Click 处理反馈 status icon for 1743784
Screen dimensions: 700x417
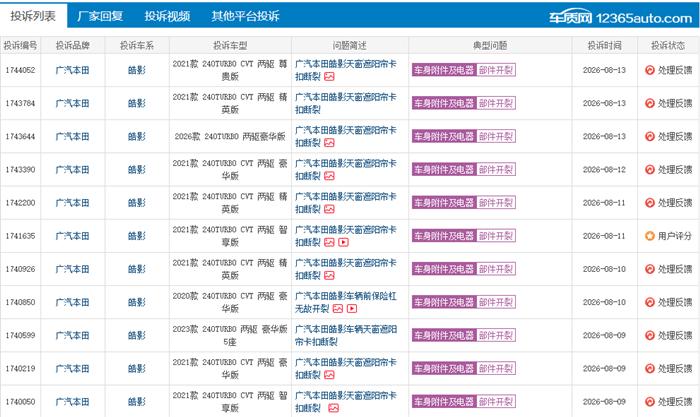pos(650,103)
